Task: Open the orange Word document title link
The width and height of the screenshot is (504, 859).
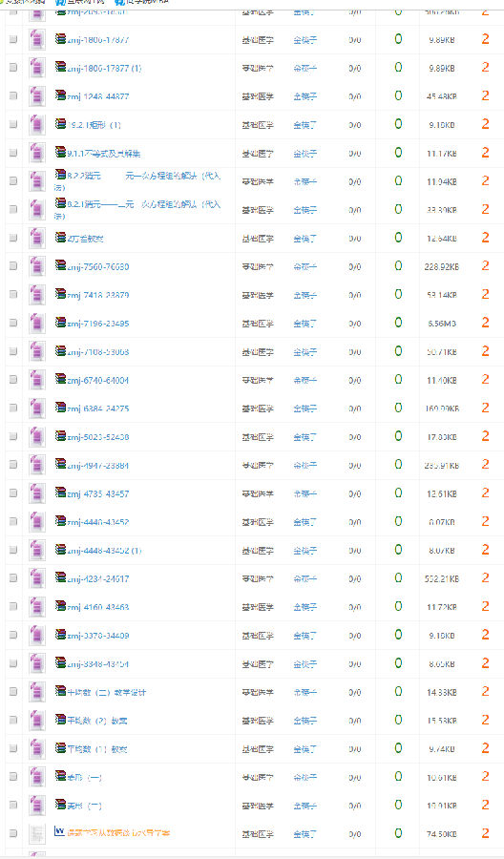Action: point(119,833)
